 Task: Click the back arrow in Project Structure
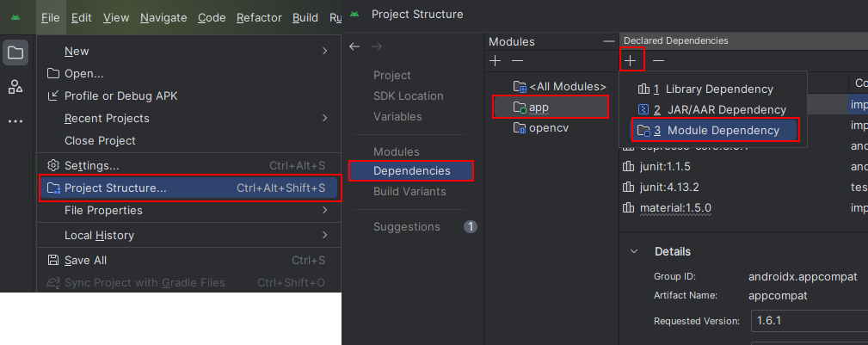(x=354, y=46)
